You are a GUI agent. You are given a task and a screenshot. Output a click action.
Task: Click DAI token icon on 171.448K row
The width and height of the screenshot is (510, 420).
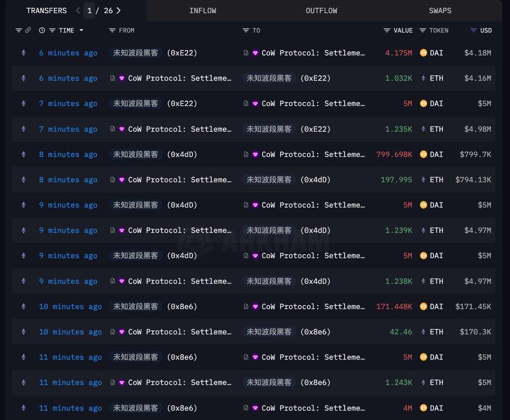click(x=423, y=306)
